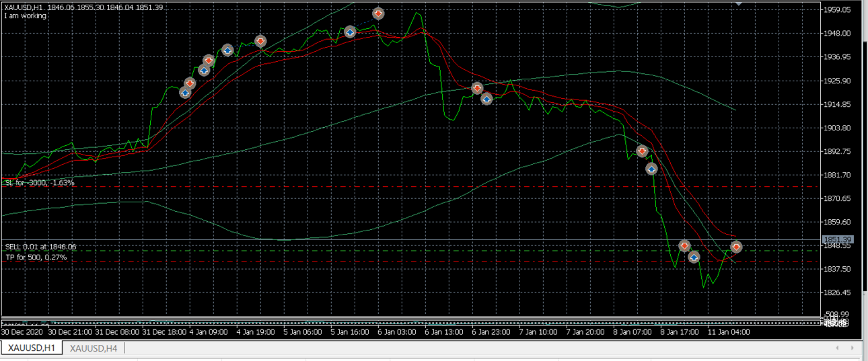Viewport: 868px width, 361px height.
Task: Click the leftmost red sell arrow on the chart
Action: click(x=190, y=83)
